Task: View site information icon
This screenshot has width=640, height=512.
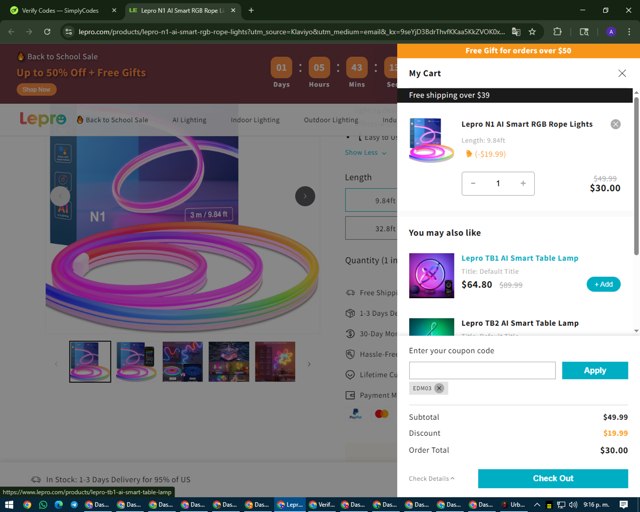Action: coord(69,32)
